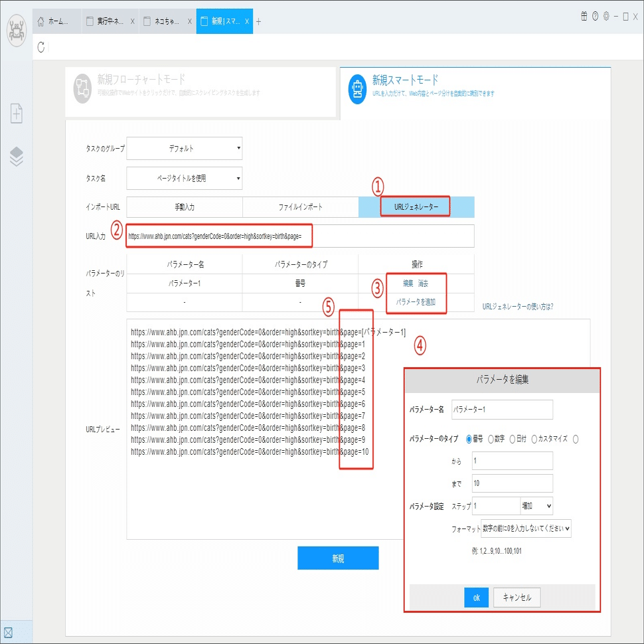The width and height of the screenshot is (644, 644).
Task: Open URLジェネレーターの使い方は? help link
Action: tap(517, 306)
